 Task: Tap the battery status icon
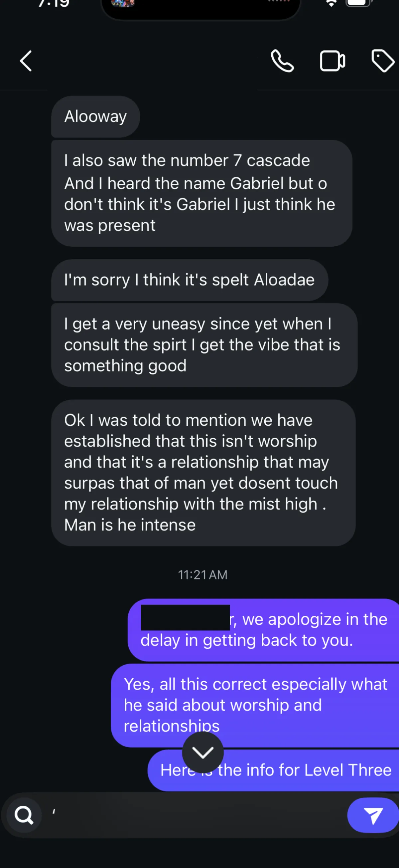pos(358,3)
